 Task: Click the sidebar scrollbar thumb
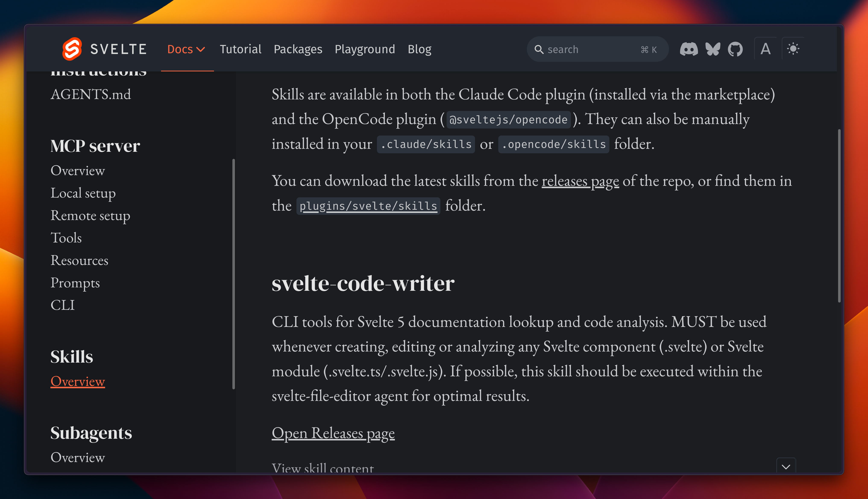point(233,274)
